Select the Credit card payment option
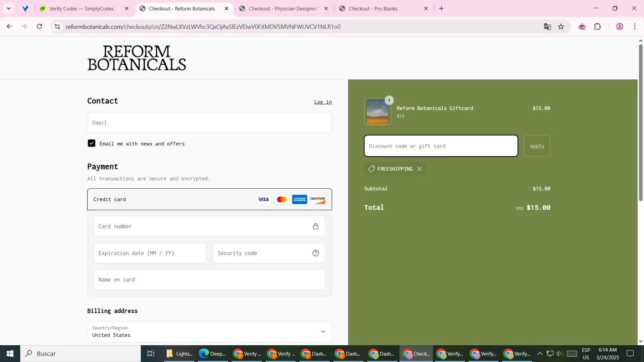 pos(210,199)
